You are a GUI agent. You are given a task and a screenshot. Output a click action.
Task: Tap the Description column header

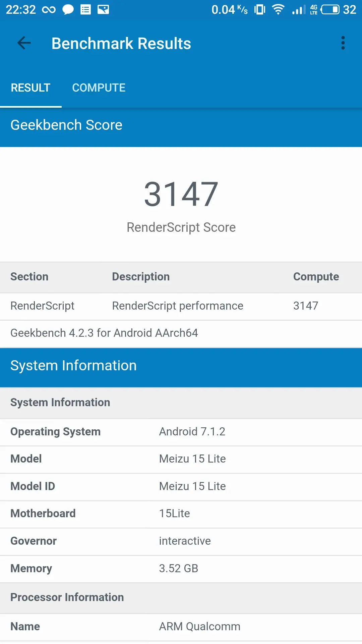point(141,277)
